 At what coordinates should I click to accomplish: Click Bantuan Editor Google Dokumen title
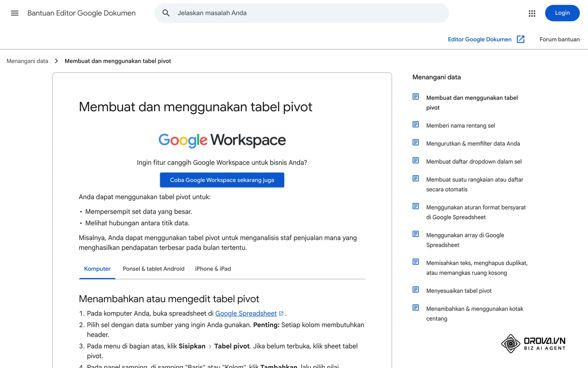point(82,13)
